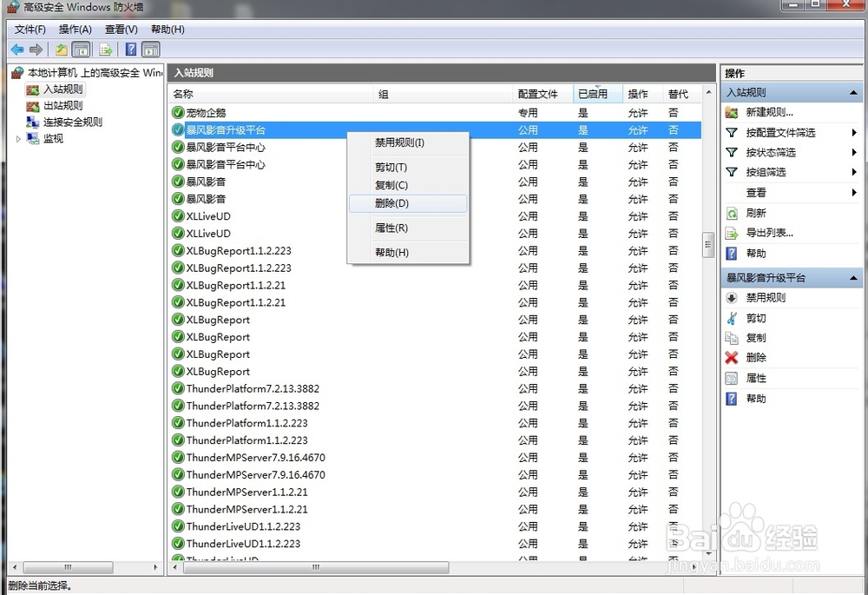Sort by the 组 column header
This screenshot has height=595, width=868.
pyautogui.click(x=443, y=94)
